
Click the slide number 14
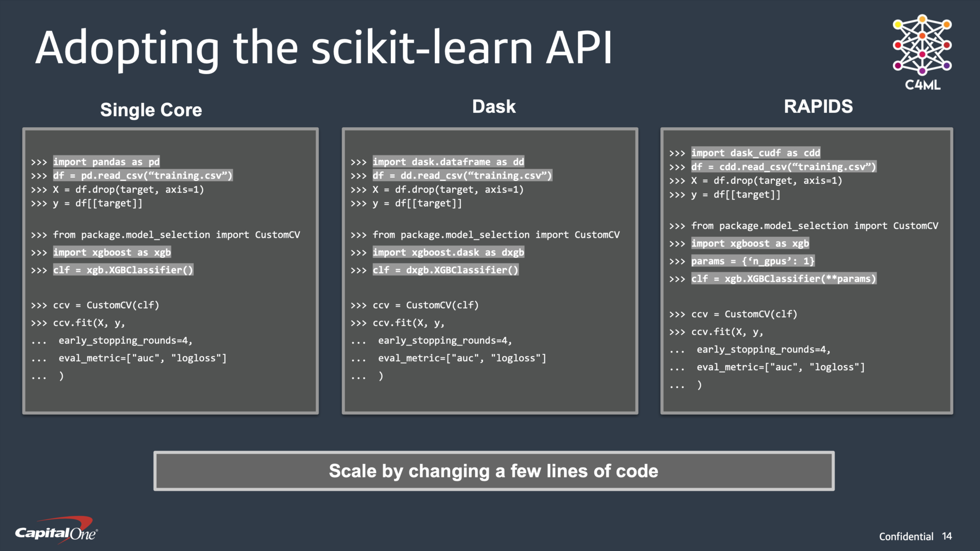point(947,536)
